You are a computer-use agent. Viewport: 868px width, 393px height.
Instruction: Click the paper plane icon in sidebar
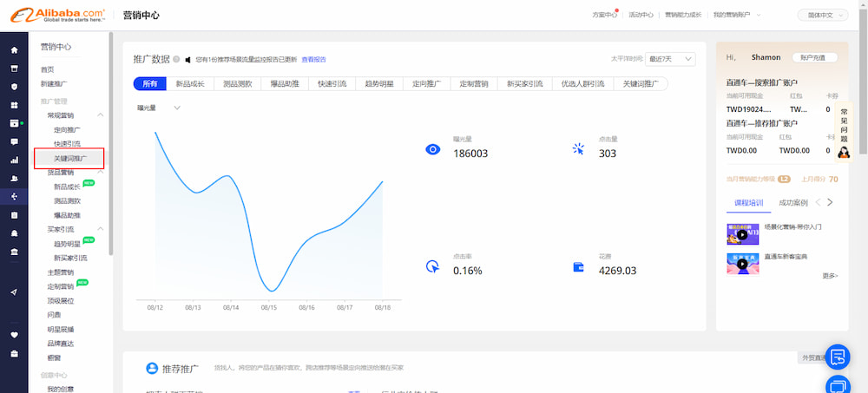15,291
